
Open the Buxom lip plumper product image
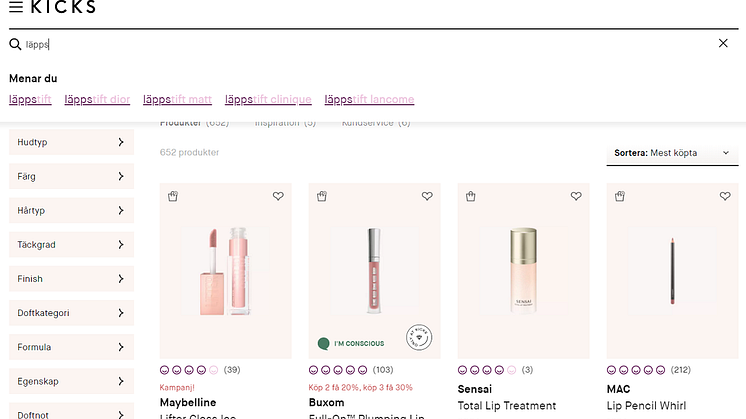pyautogui.click(x=374, y=271)
